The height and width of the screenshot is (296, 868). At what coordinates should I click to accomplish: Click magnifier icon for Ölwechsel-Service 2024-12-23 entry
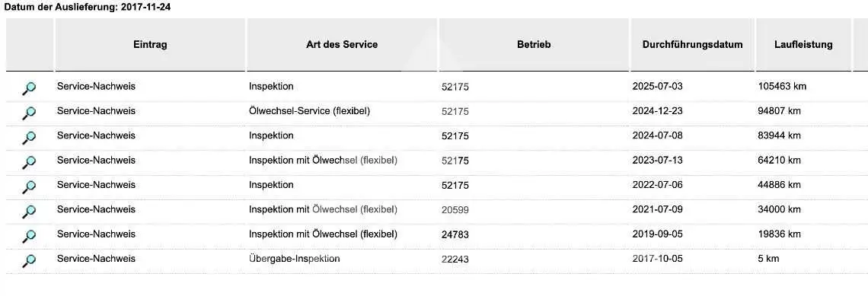click(30, 113)
